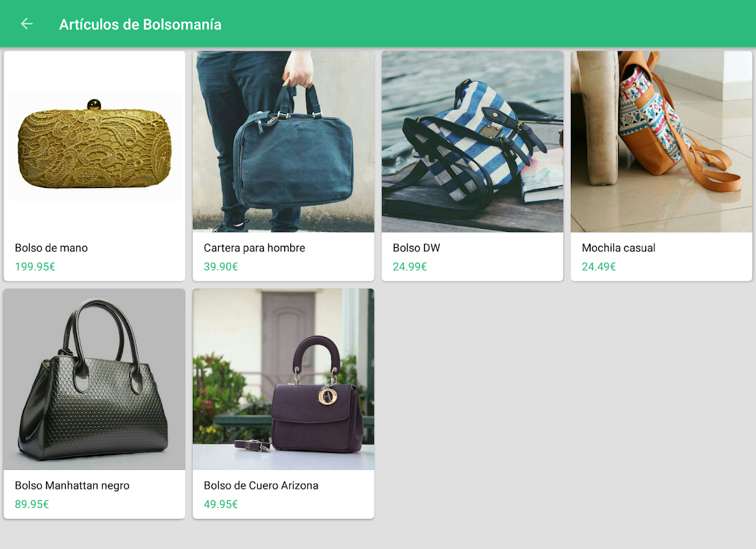Click the 39.90€ price label

tap(221, 266)
